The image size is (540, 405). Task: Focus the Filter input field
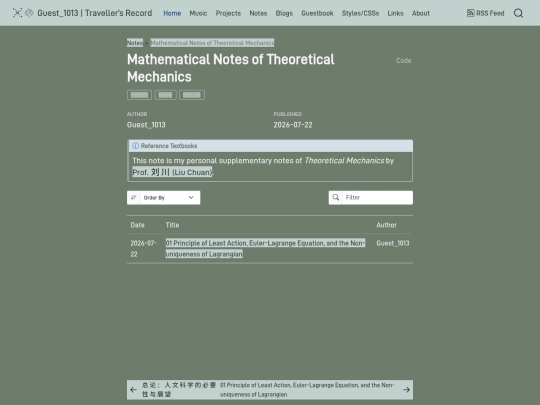[377, 198]
